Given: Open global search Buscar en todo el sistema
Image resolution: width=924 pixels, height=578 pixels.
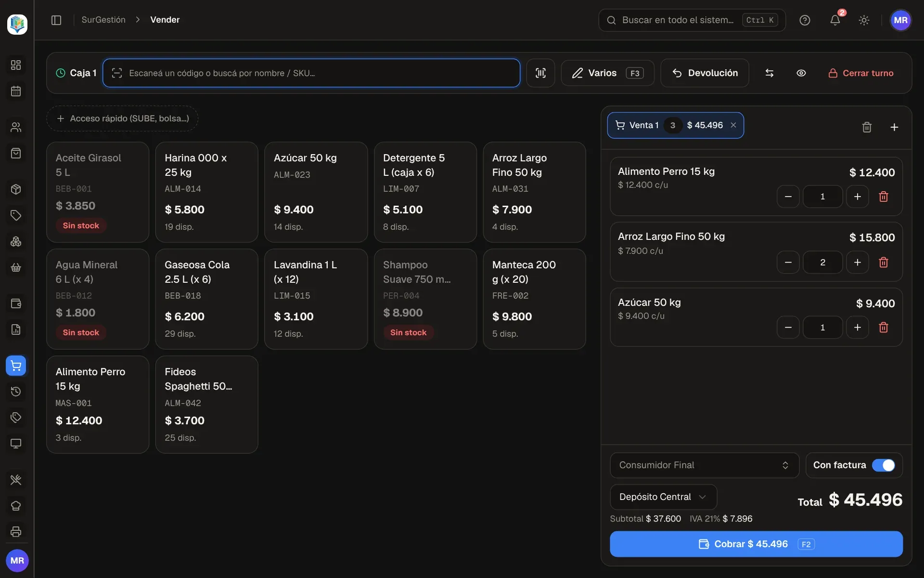Looking at the screenshot, I should point(692,20).
